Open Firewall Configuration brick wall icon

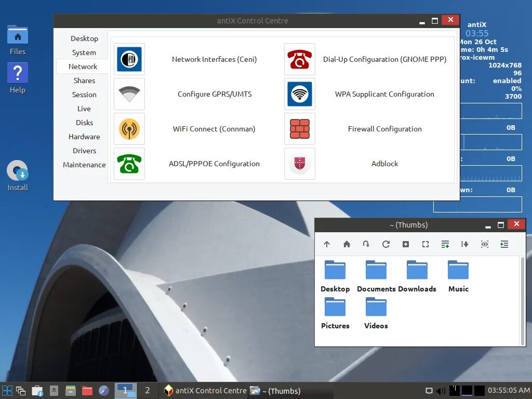pyautogui.click(x=300, y=129)
